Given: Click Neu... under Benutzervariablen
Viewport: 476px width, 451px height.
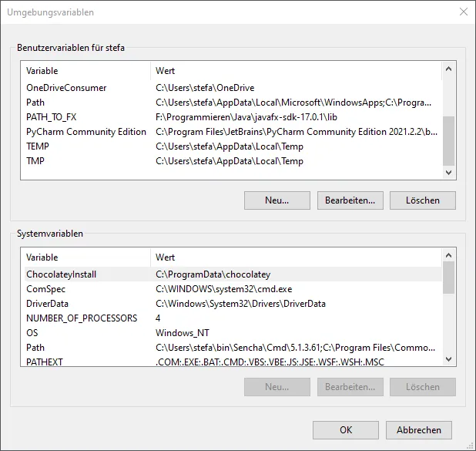Looking at the screenshot, I should 277,200.
